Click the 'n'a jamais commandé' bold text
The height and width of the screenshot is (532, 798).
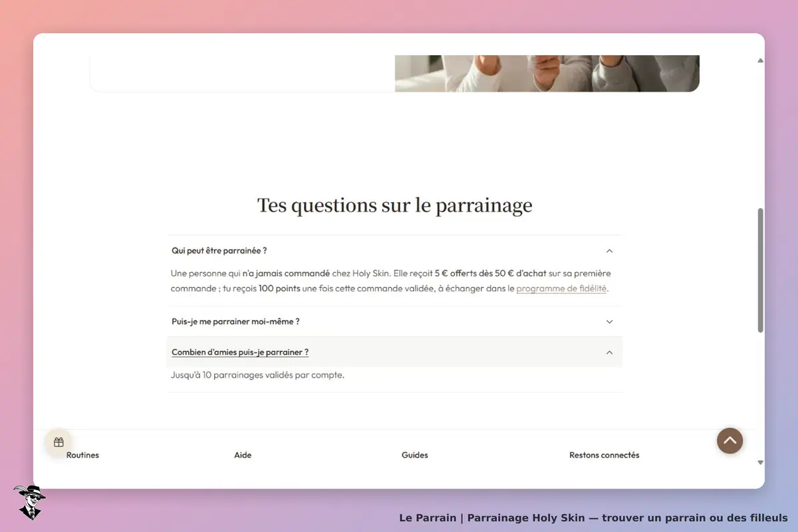click(x=286, y=273)
